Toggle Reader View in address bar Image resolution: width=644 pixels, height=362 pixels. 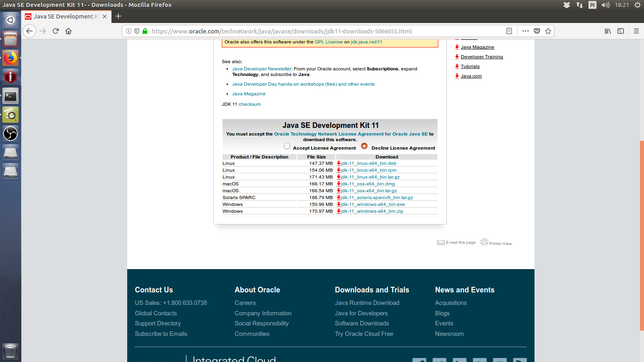(x=509, y=31)
